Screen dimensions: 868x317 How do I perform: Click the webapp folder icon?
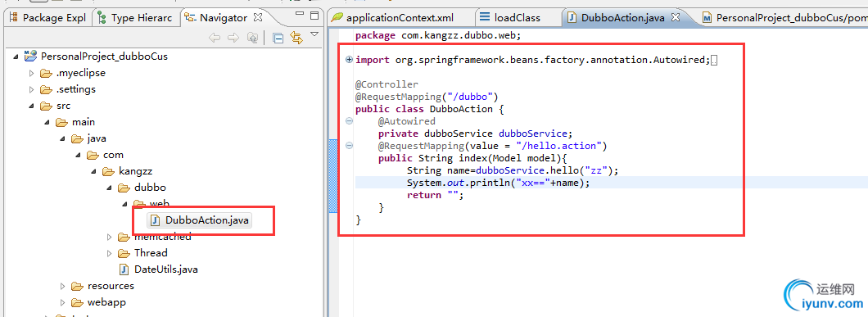78,302
